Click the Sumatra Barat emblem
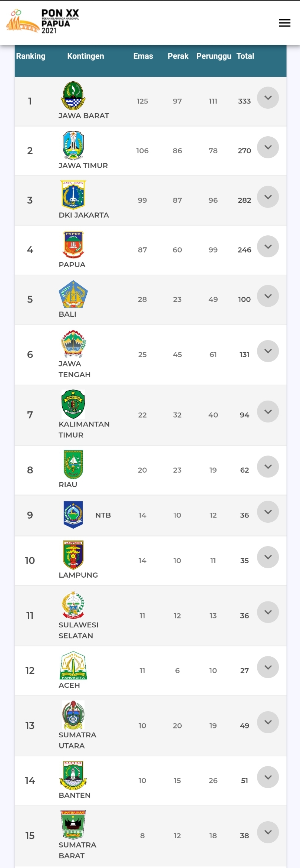This screenshot has height=868, width=300. click(x=73, y=825)
